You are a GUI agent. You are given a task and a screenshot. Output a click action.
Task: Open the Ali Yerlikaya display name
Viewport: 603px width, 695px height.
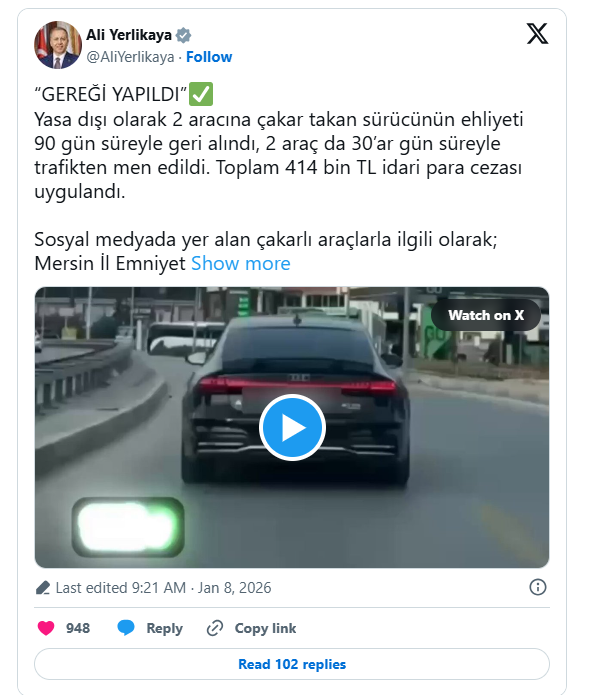click(x=129, y=35)
